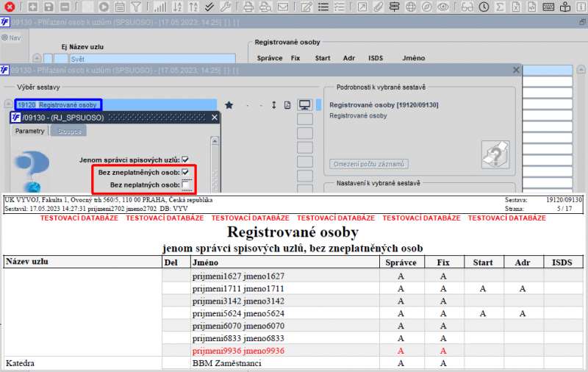588x372 pixels.
Task: Sort descending with the down A-Z icon
Action: 177,7
